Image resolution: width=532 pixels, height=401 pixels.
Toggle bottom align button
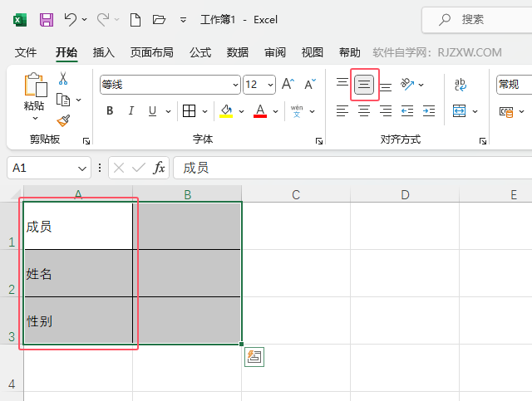[386, 87]
